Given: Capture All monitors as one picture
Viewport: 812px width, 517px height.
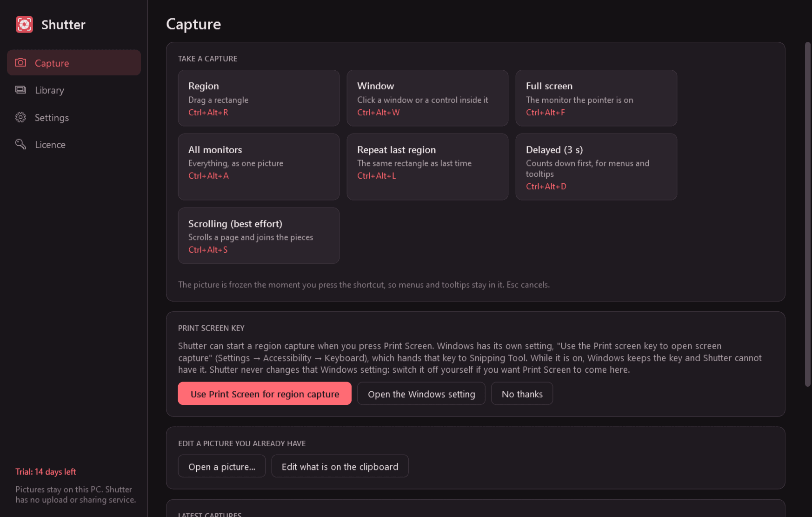Looking at the screenshot, I should click(259, 167).
